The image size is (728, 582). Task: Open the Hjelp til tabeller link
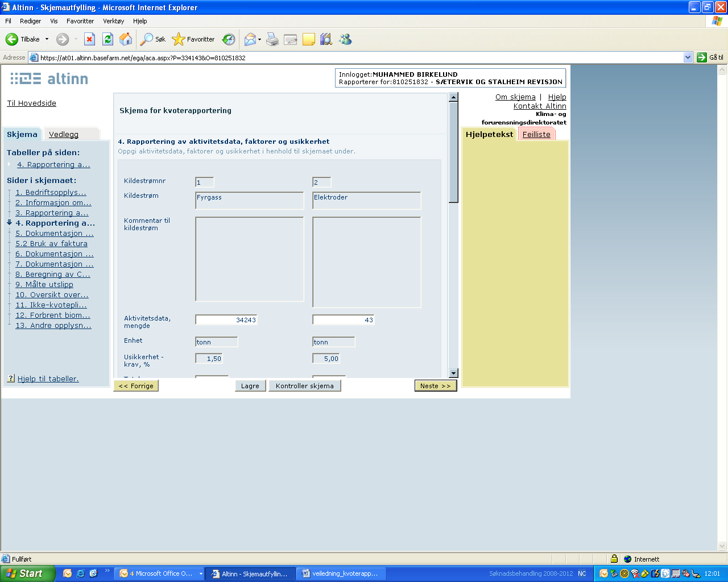48,379
